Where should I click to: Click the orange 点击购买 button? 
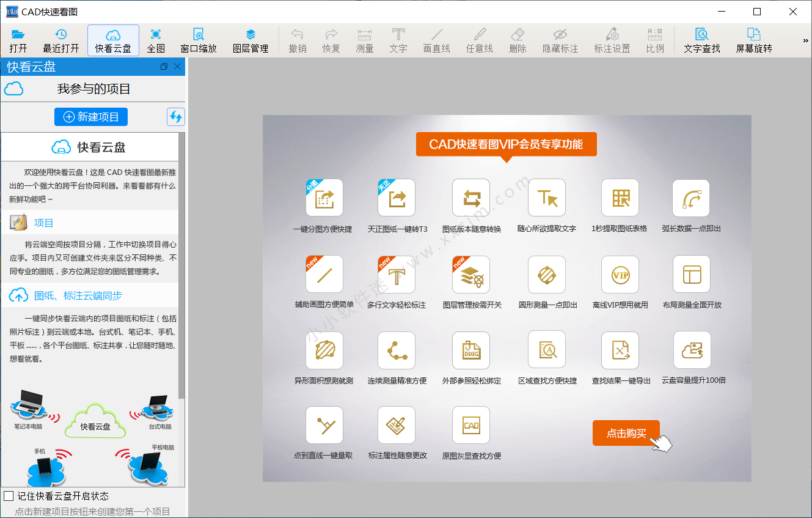tap(626, 433)
